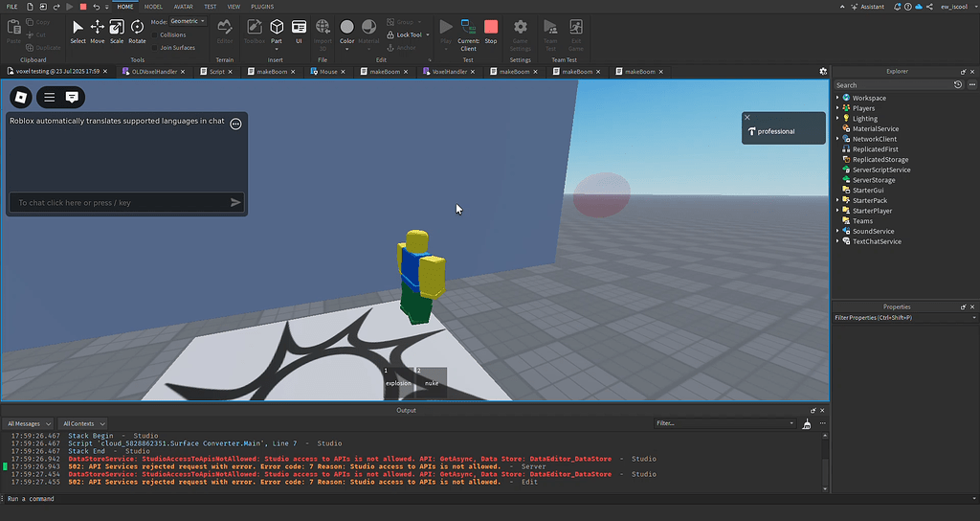Activate the Scale tool

116,32
